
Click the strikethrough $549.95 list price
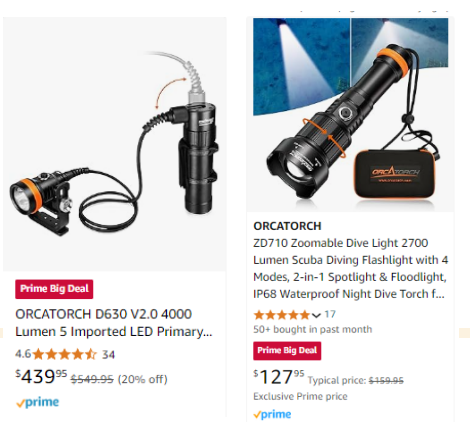[x=92, y=379]
